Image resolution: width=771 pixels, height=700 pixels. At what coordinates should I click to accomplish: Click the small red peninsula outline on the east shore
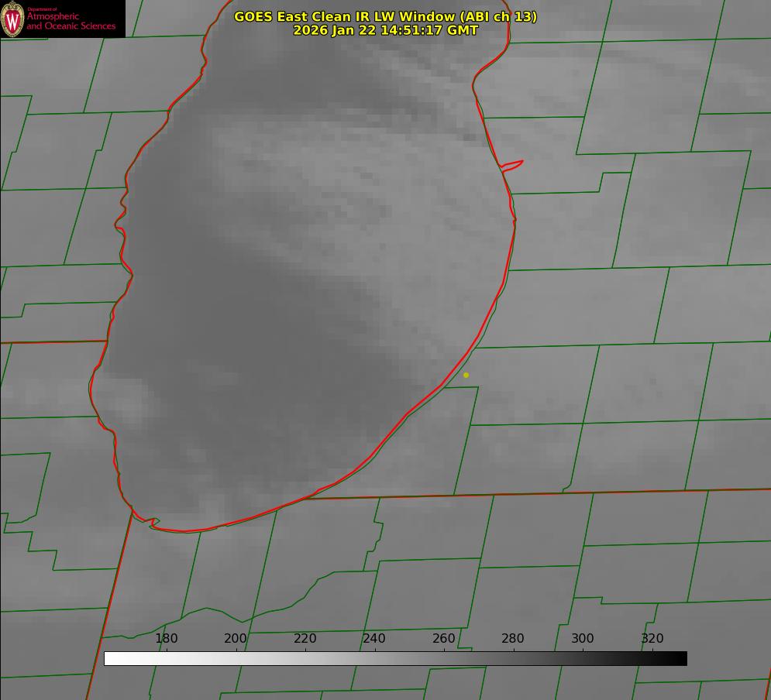click(513, 165)
